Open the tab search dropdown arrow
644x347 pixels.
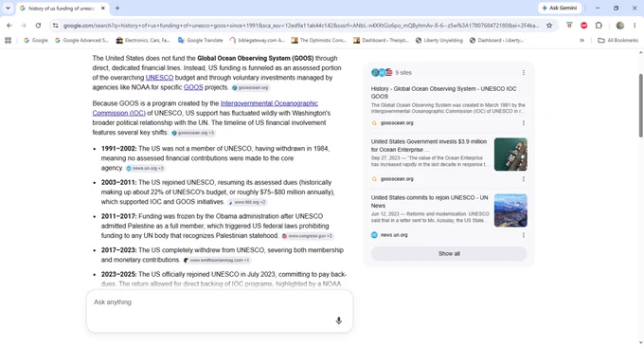(8, 8)
